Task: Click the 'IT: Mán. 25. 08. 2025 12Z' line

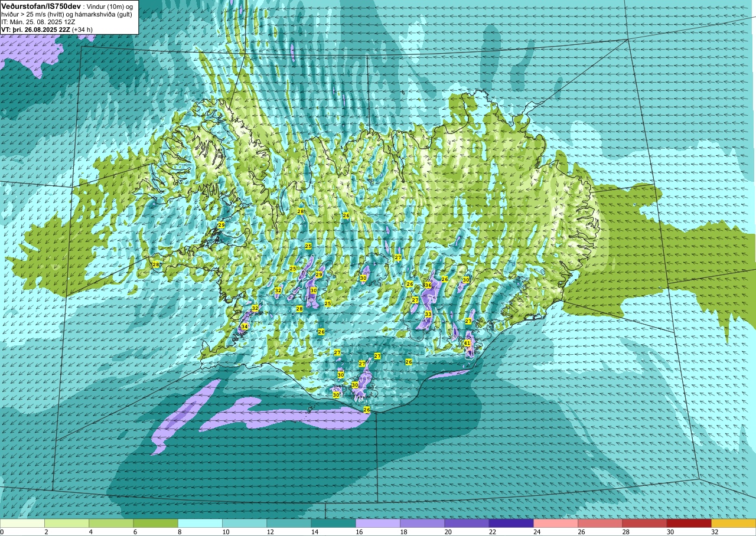Action: tap(37, 22)
